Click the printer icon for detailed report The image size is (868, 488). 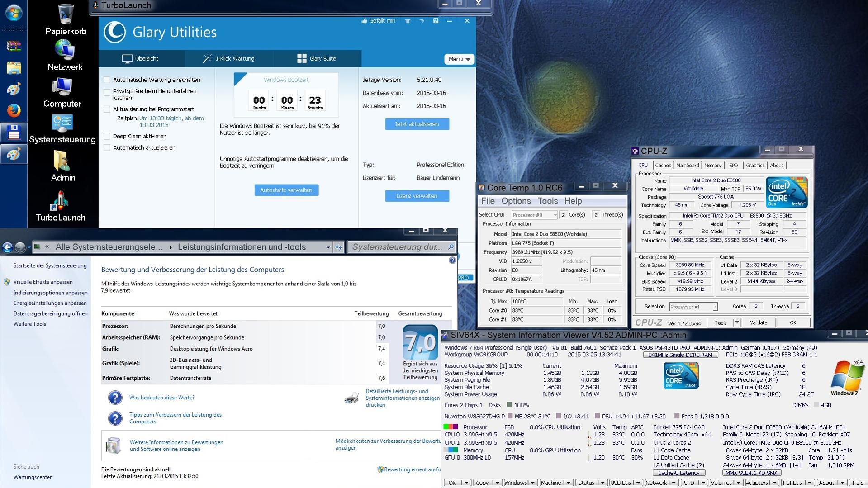[351, 398]
